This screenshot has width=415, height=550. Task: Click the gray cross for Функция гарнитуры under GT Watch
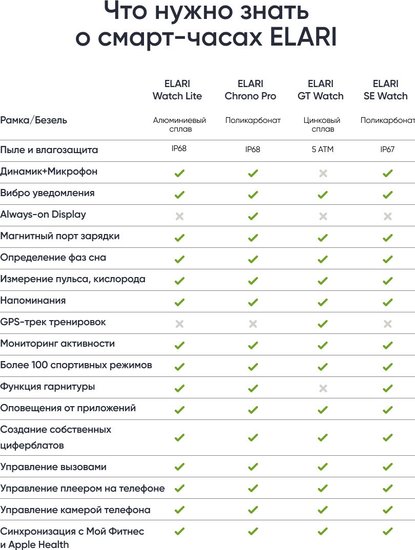pos(323,388)
